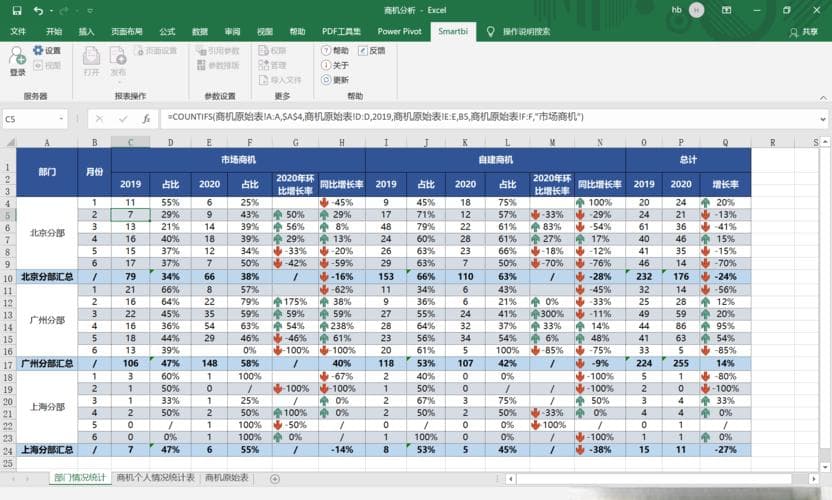The image size is (832, 500).
Task: Open the Quick Access Toolbar customize arrow
Action: coord(90,11)
